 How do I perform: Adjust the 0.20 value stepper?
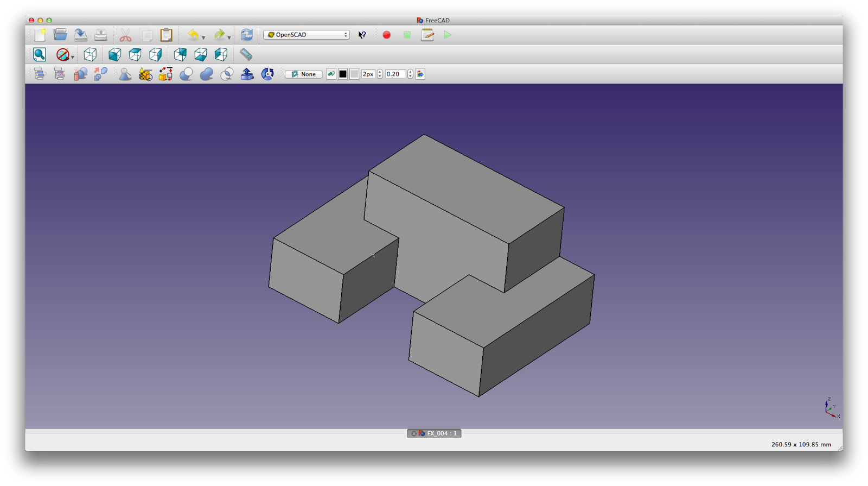coord(410,74)
